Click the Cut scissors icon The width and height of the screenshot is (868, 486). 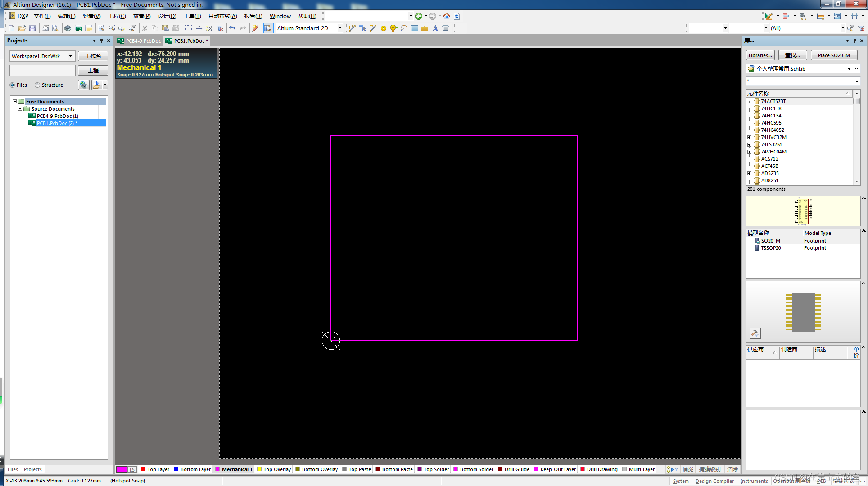[145, 28]
